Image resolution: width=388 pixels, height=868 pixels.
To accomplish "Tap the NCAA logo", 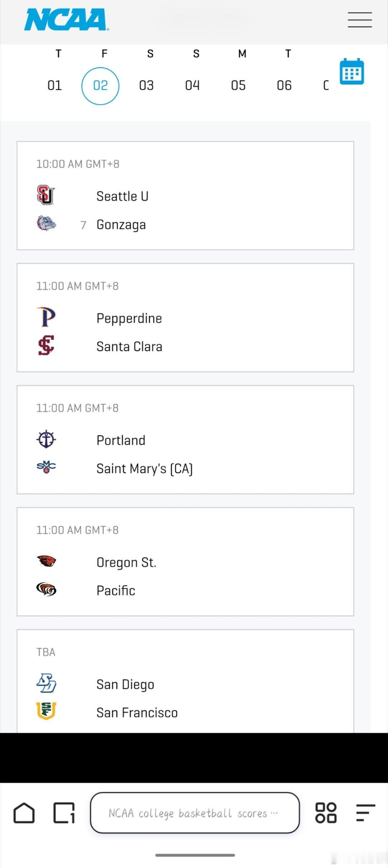I will (66, 20).
